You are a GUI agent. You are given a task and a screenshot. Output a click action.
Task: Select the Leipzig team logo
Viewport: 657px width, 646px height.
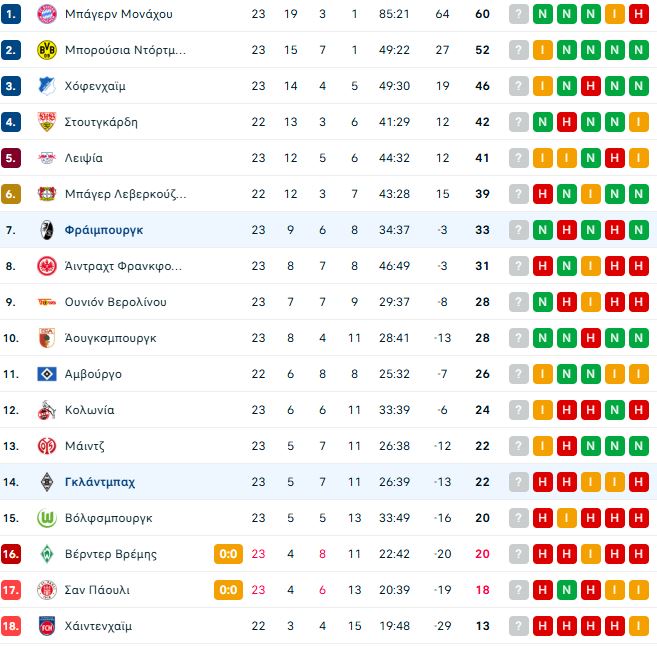(x=45, y=158)
